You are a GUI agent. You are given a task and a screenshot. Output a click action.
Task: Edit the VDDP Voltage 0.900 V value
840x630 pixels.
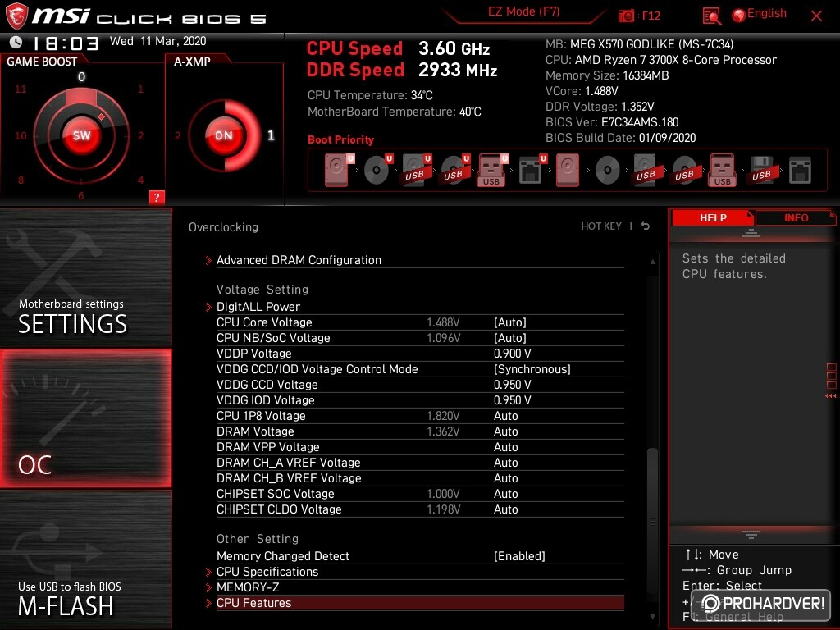coord(512,353)
